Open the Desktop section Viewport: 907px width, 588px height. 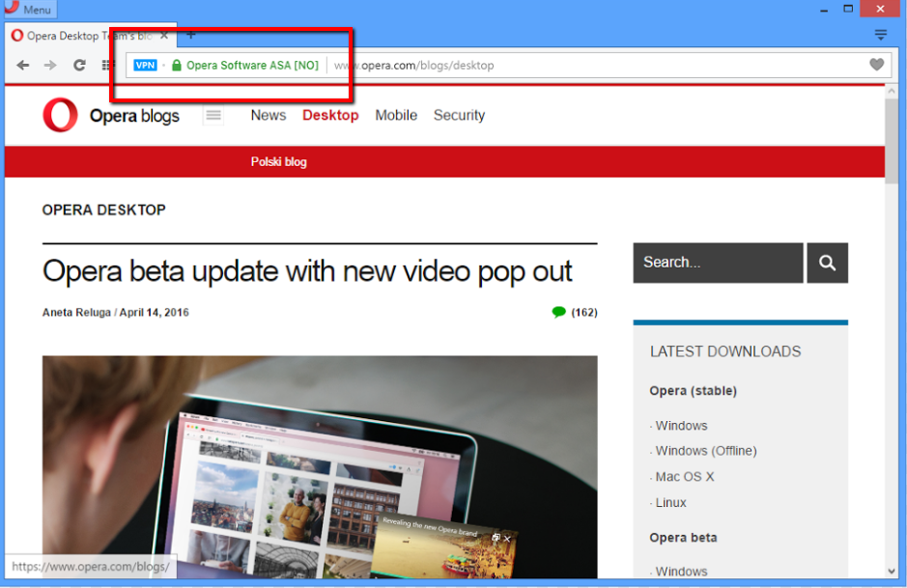(330, 115)
